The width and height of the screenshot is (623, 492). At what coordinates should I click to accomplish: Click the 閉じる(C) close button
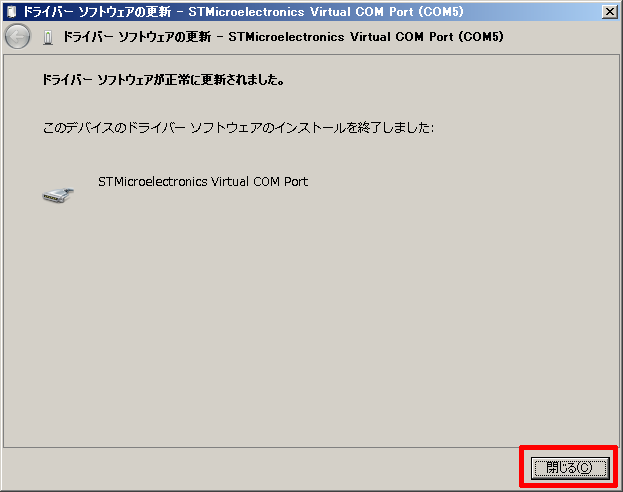tap(570, 467)
